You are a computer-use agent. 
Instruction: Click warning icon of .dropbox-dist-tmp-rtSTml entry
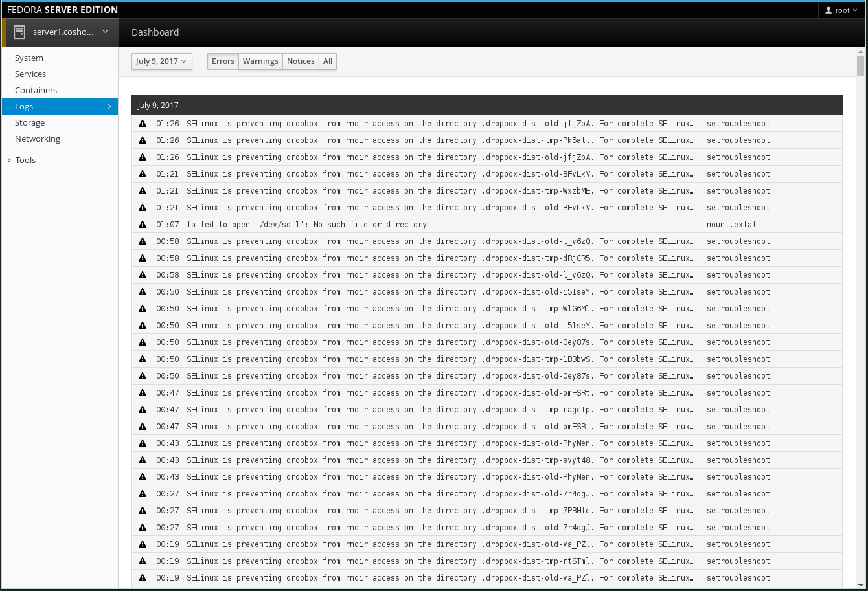click(x=143, y=561)
